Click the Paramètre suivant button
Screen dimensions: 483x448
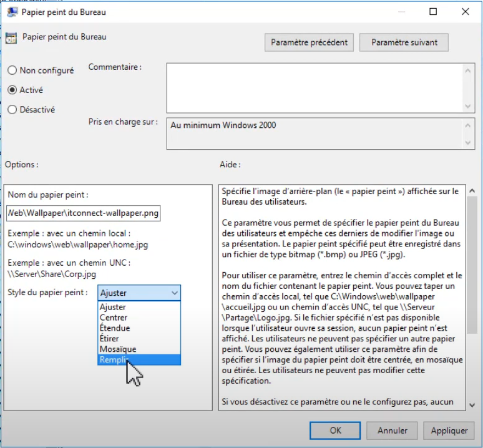pos(404,42)
